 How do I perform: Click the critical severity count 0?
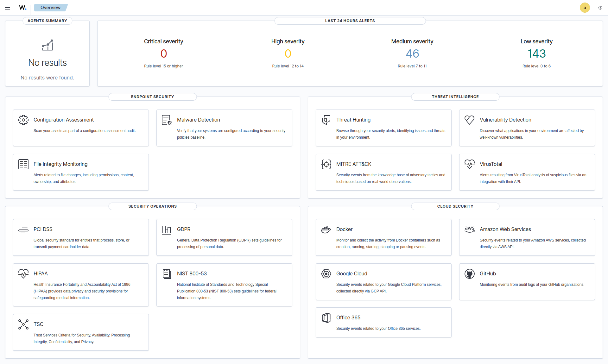click(163, 54)
